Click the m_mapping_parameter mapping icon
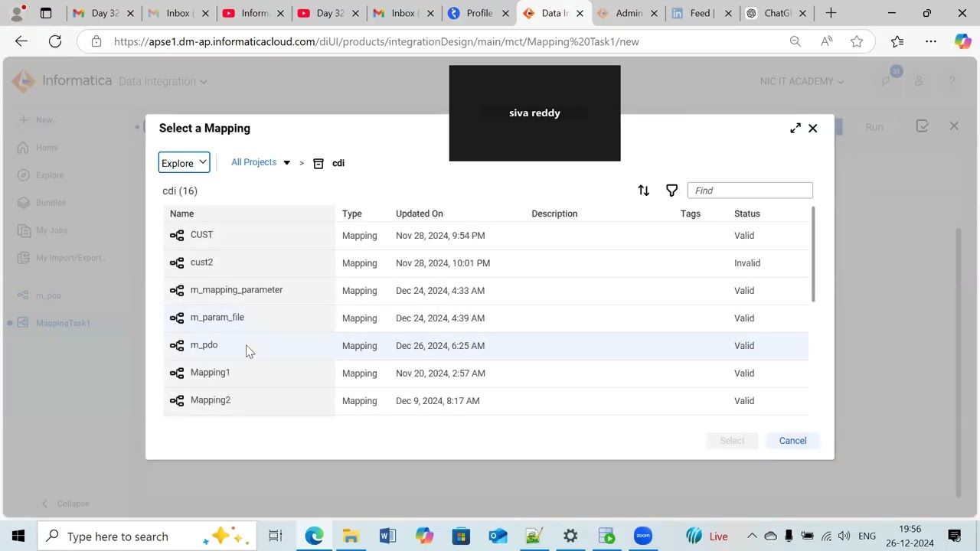This screenshot has height=551, width=980. [x=177, y=291]
